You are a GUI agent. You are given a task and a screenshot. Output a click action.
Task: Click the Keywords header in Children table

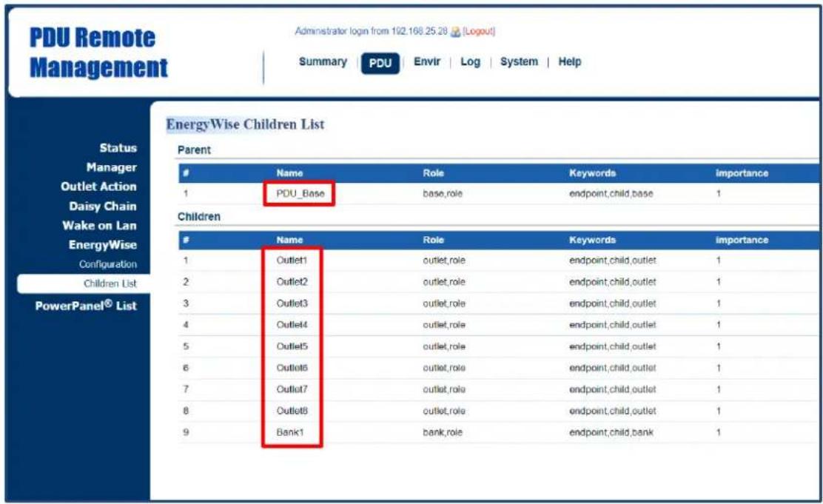coord(592,240)
